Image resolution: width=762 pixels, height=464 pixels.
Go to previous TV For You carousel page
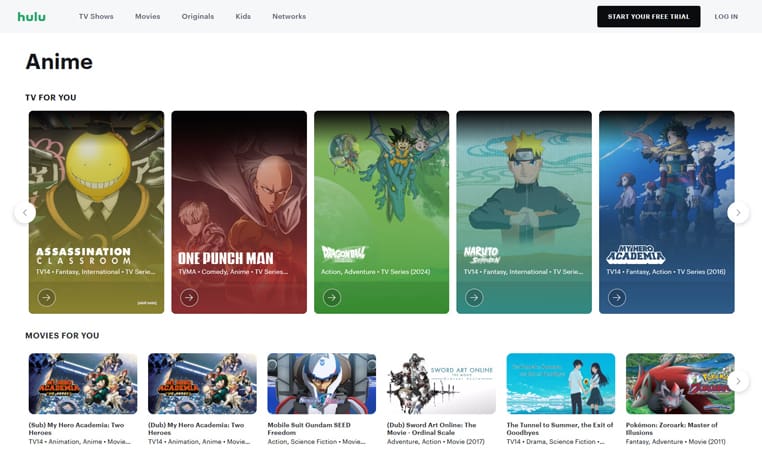click(x=25, y=212)
